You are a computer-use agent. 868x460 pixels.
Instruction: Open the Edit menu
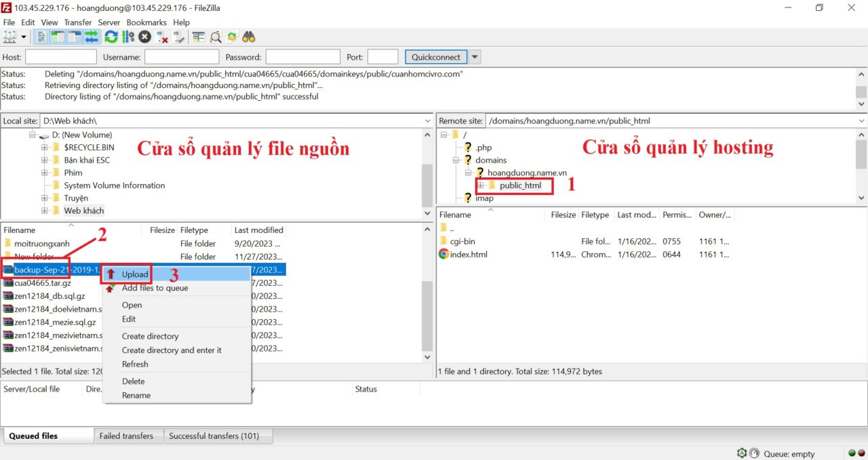pyautogui.click(x=28, y=22)
